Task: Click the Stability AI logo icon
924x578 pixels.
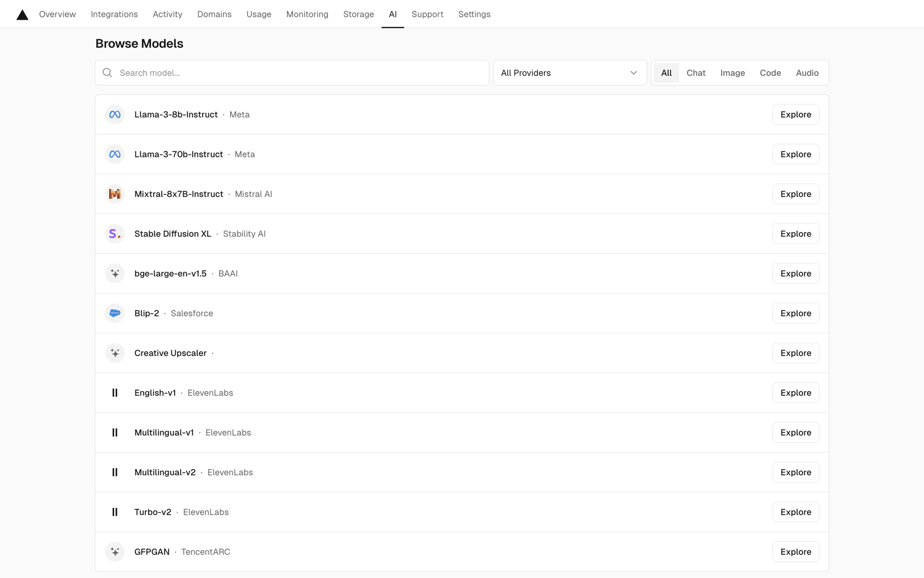Action: tap(115, 234)
